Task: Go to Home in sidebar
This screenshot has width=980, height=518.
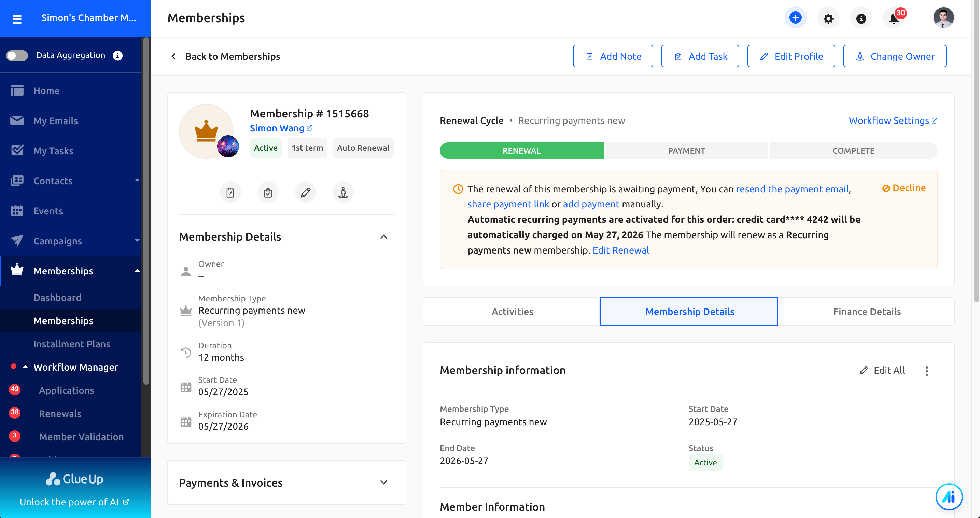Action: tap(46, 90)
